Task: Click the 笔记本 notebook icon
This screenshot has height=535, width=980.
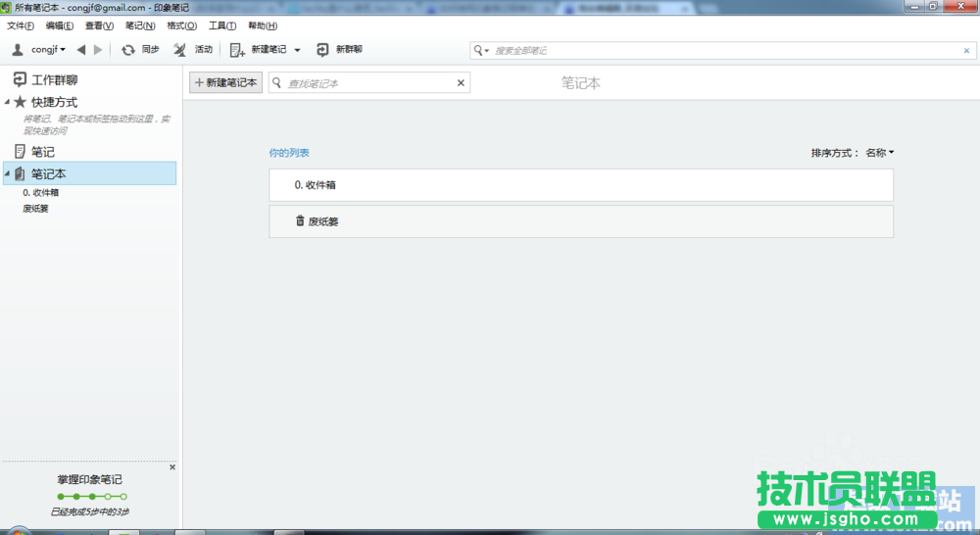Action: point(20,173)
